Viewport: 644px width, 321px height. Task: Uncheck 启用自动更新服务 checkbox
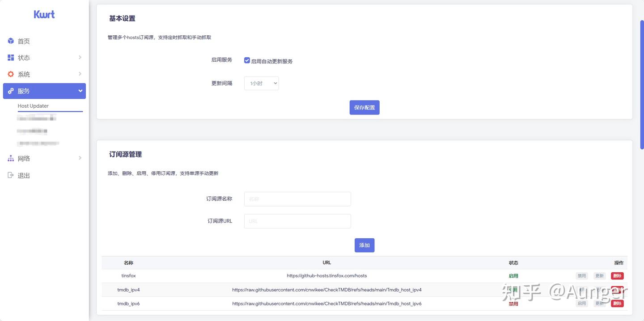(247, 60)
